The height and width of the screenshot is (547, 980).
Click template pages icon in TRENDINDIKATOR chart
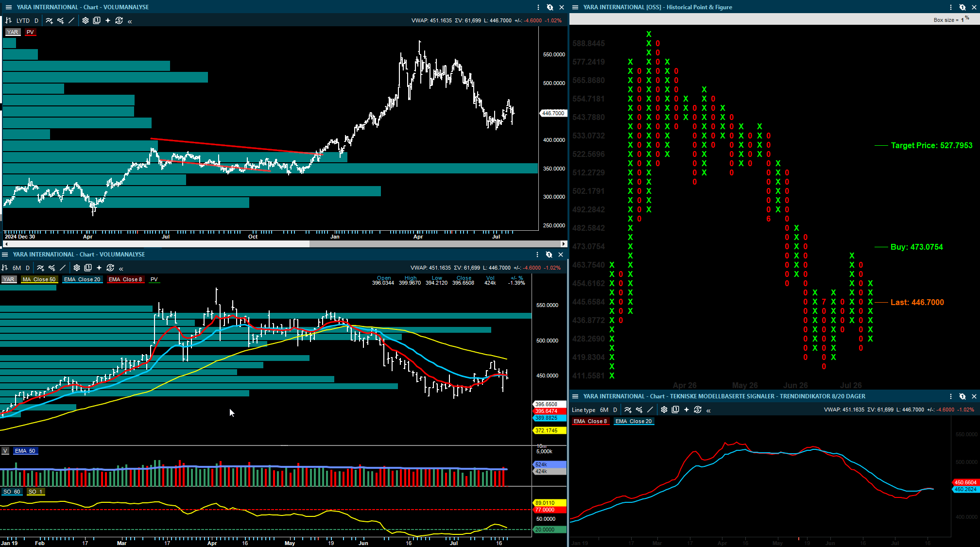(675, 410)
